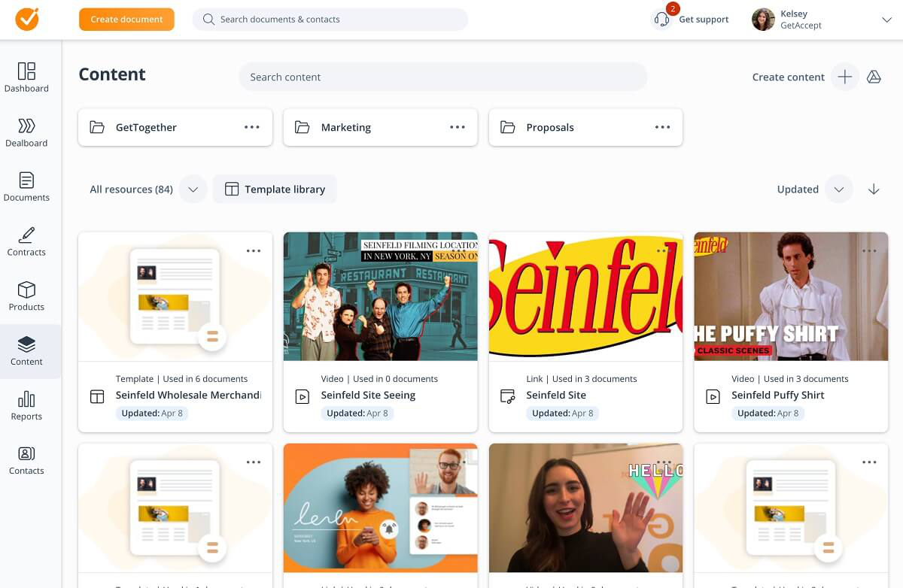Click the Create document button
Screen dimensions: 903x588
(126, 20)
